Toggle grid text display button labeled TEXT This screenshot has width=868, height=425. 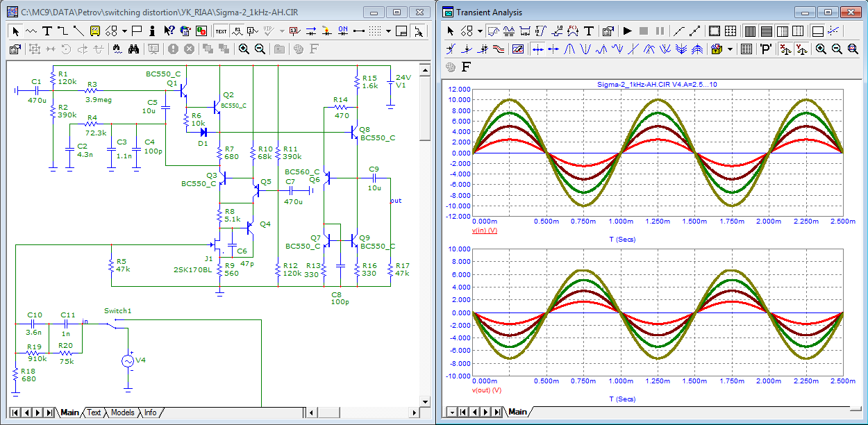[x=221, y=31]
